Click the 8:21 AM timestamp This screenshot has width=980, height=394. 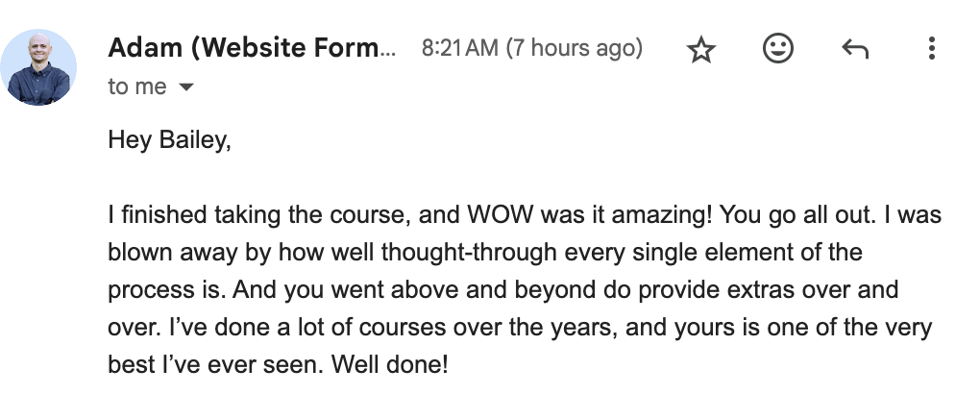[461, 48]
